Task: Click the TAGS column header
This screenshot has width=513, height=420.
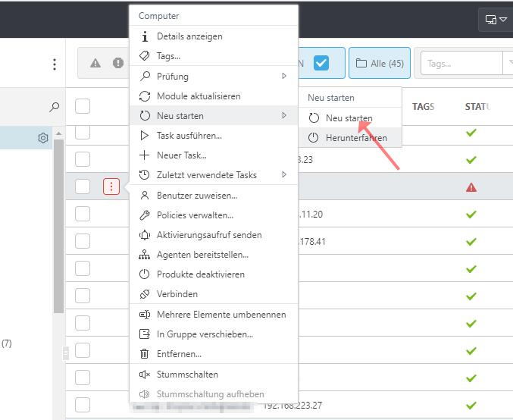Action: [423, 107]
